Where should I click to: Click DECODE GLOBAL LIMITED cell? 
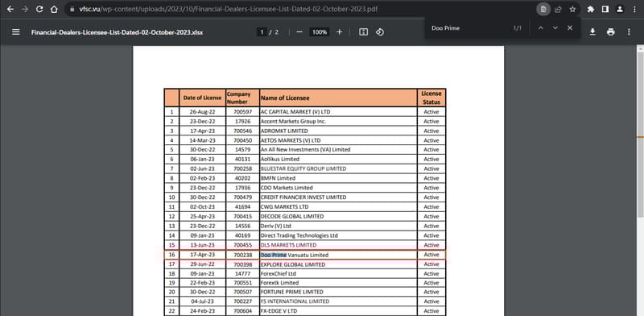338,216
